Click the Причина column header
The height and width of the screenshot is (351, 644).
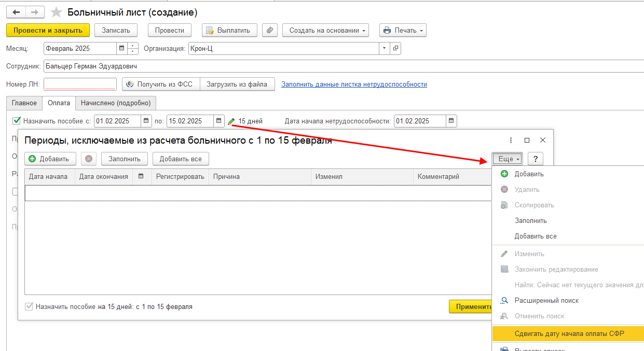tap(260, 176)
